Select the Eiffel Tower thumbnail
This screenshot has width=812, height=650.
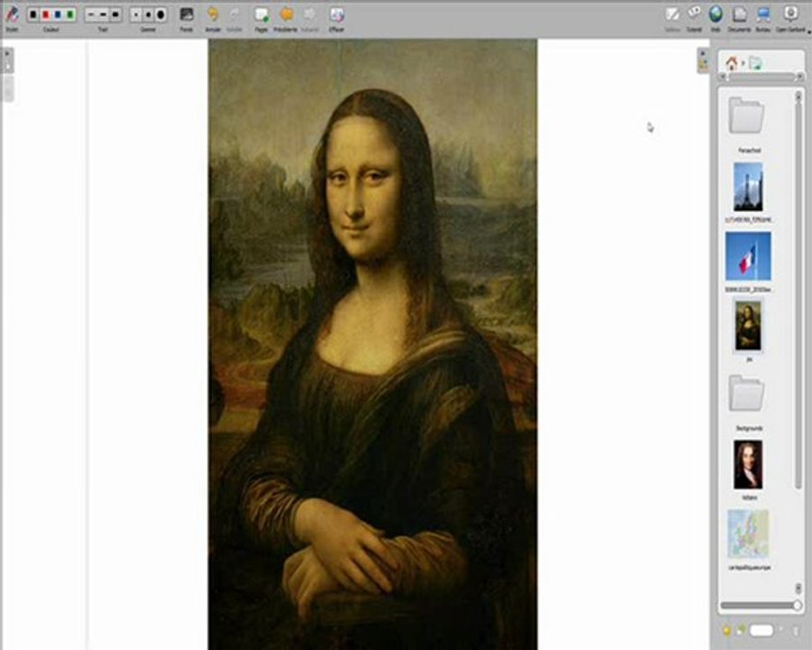748,187
